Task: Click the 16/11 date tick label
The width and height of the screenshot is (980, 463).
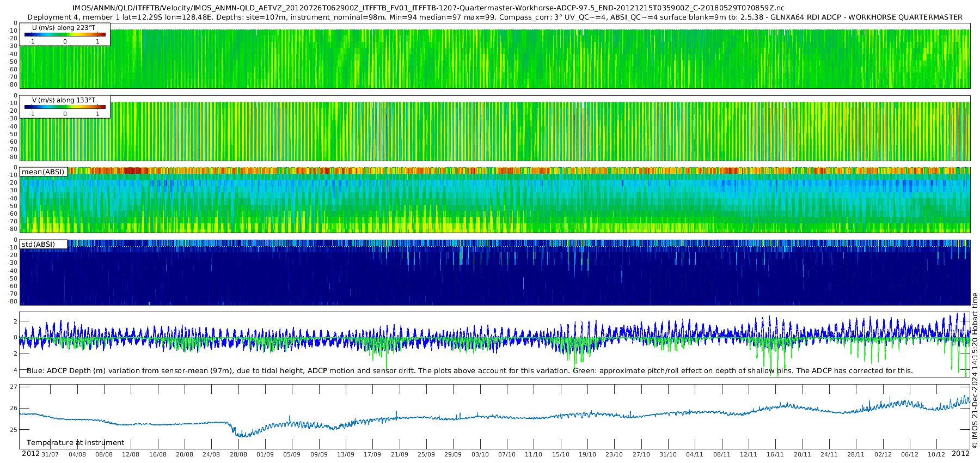Action: (x=775, y=454)
